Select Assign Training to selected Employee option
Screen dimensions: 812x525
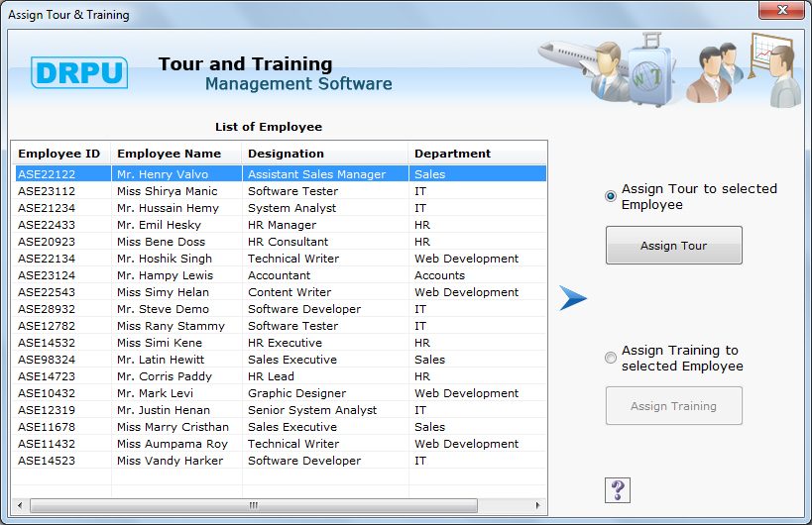(611, 358)
